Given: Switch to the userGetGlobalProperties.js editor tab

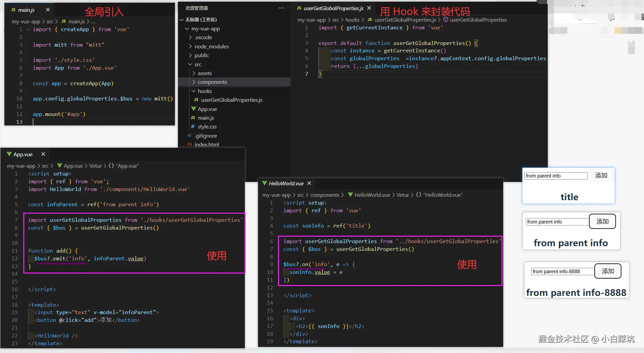Looking at the screenshot, I should coord(334,8).
